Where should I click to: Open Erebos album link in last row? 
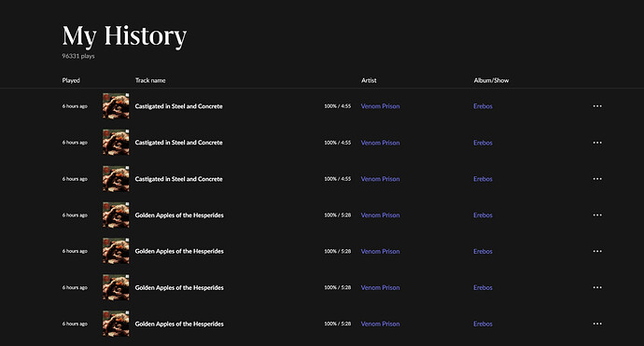(483, 324)
